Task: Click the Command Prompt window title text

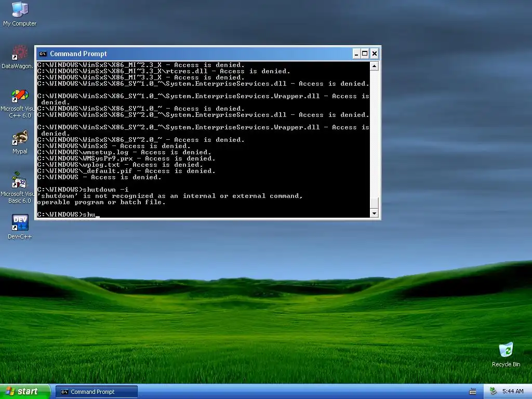Action: (78, 54)
